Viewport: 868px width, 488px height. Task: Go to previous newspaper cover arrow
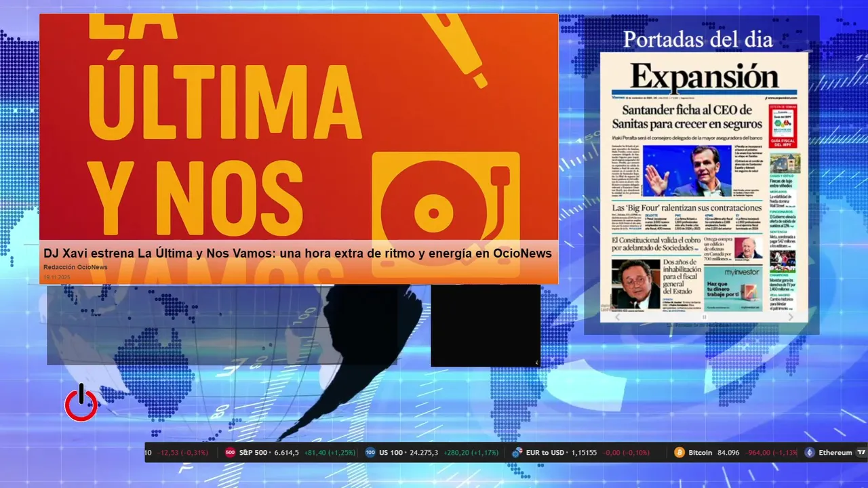617,317
